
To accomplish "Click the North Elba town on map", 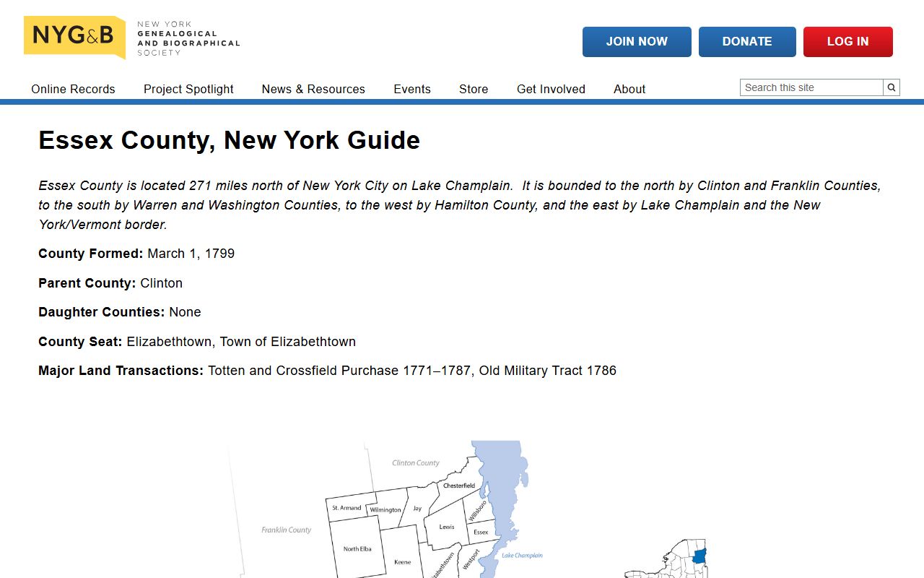I will (x=357, y=549).
